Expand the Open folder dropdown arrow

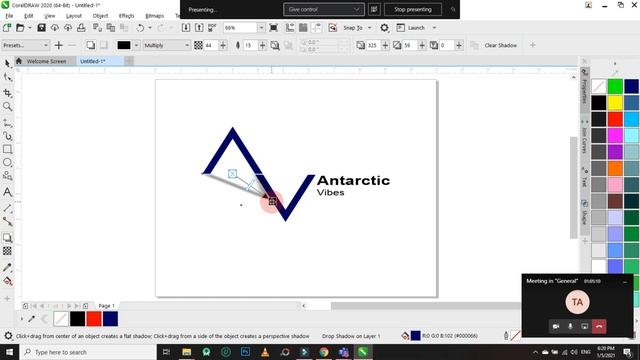pos(30,28)
